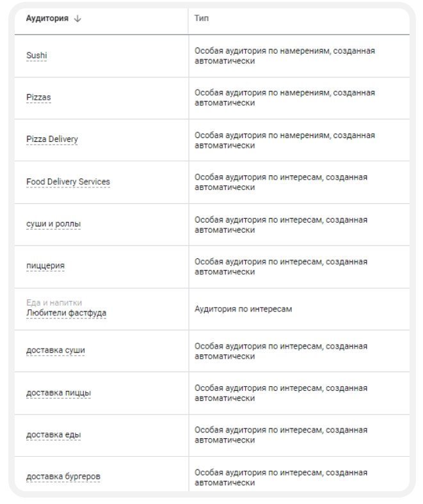Screen dimensions: 423x504
Task: Select the Любители фастфуда audience
Action: pos(66,313)
